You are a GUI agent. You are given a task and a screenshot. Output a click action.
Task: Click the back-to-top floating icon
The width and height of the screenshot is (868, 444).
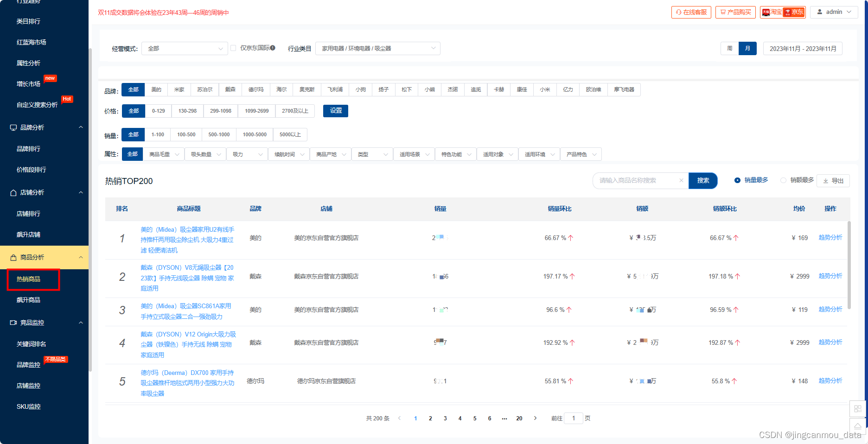click(x=858, y=425)
